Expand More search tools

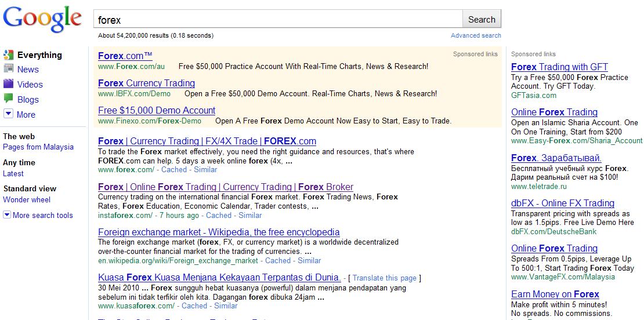38,215
